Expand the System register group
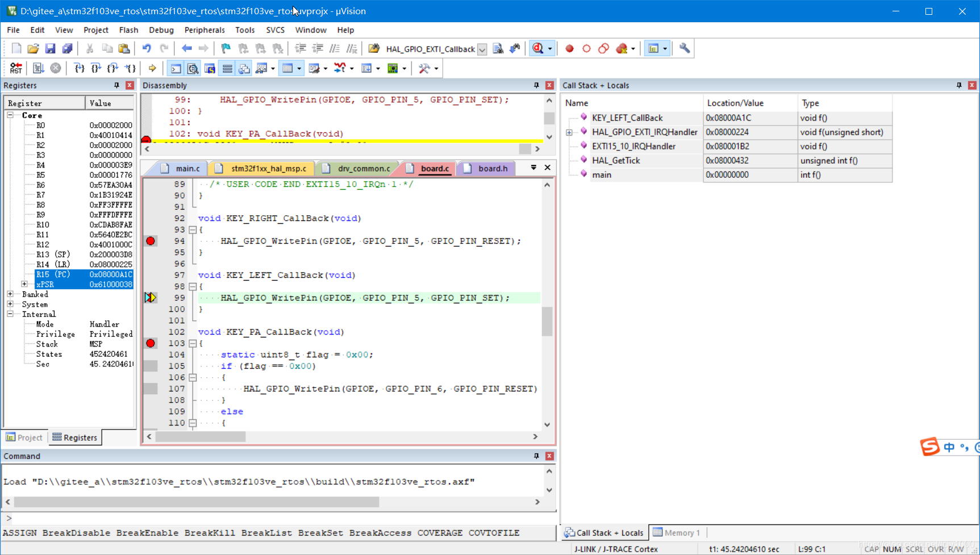The width and height of the screenshot is (980, 555). [x=10, y=304]
